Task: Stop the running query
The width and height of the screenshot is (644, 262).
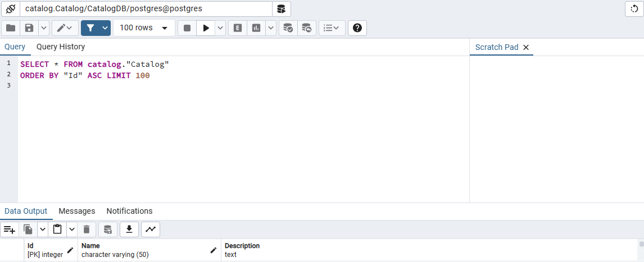Action: point(187,28)
